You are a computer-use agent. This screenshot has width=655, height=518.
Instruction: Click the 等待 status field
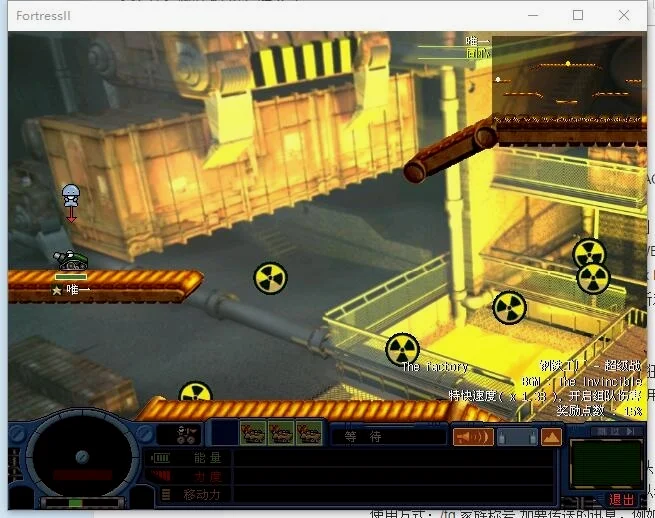pos(388,437)
